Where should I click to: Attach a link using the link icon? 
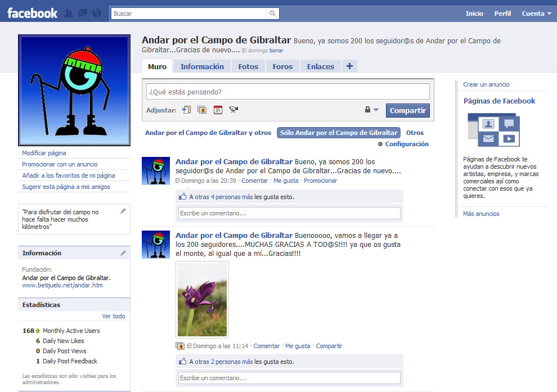point(186,110)
